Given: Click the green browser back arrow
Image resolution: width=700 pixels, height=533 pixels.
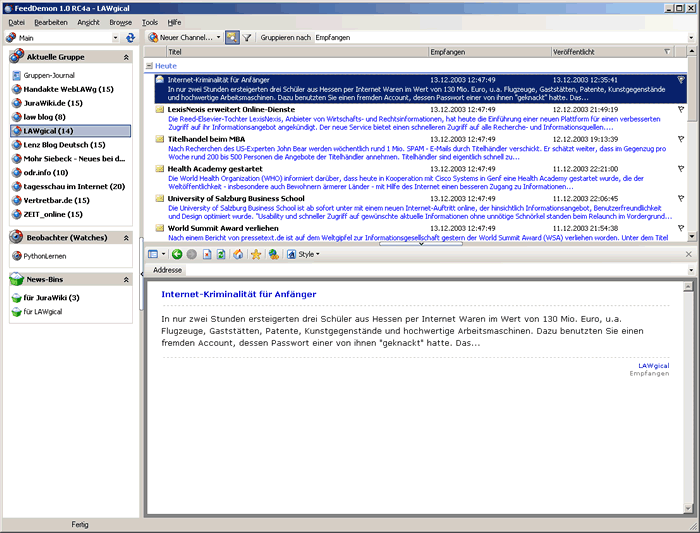Looking at the screenshot, I should [177, 255].
